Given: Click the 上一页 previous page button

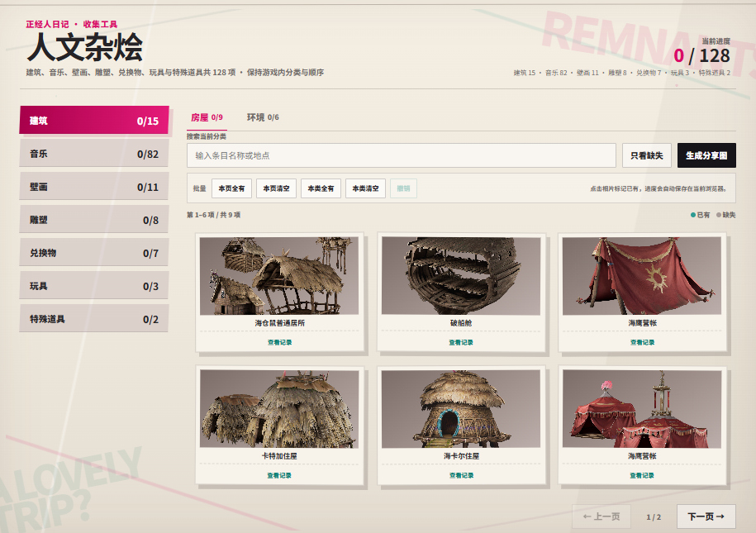Looking at the screenshot, I should click(601, 516).
